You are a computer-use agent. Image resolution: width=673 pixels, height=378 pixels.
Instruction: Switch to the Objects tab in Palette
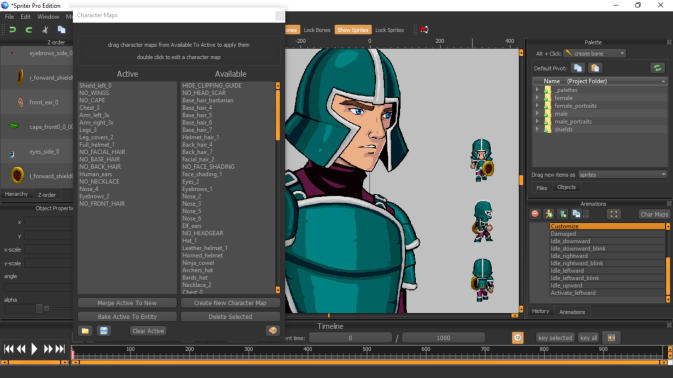(x=566, y=187)
